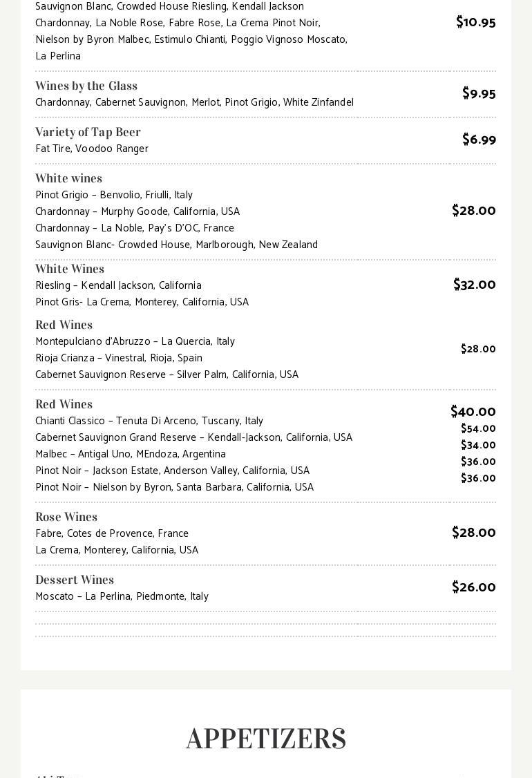Select the $26.00 dessert wine price
This screenshot has width=532, height=778.
tap(473, 587)
